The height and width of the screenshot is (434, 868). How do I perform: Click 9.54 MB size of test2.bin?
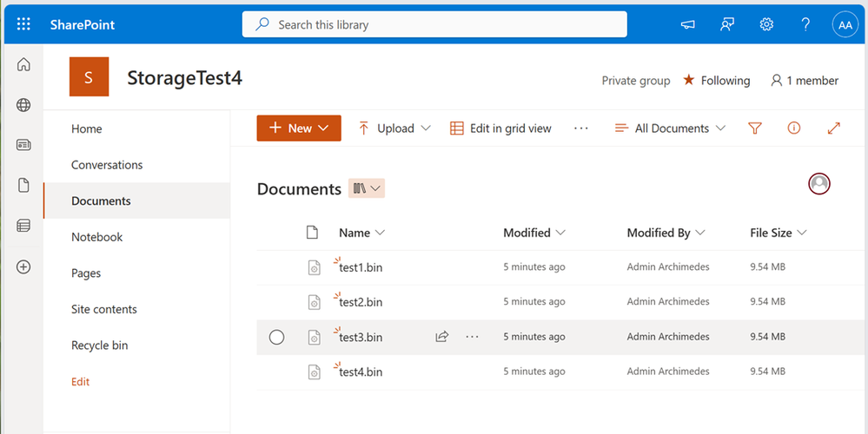click(x=768, y=302)
